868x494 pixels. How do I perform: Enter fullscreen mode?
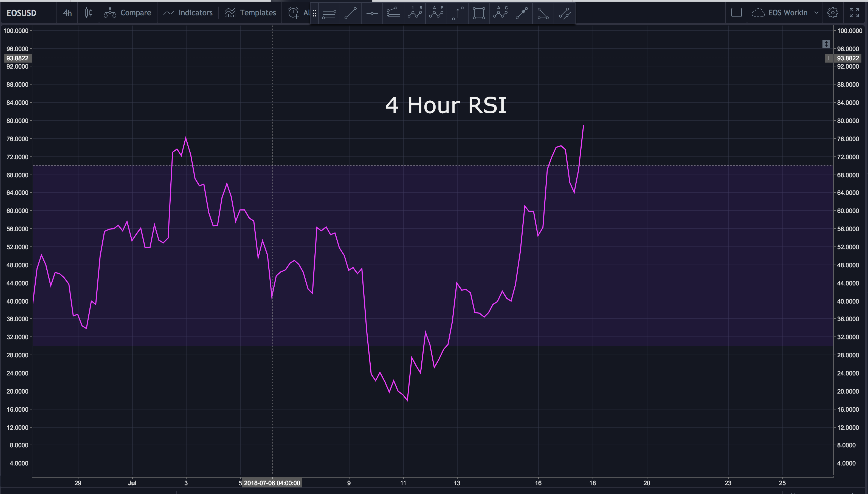(854, 13)
